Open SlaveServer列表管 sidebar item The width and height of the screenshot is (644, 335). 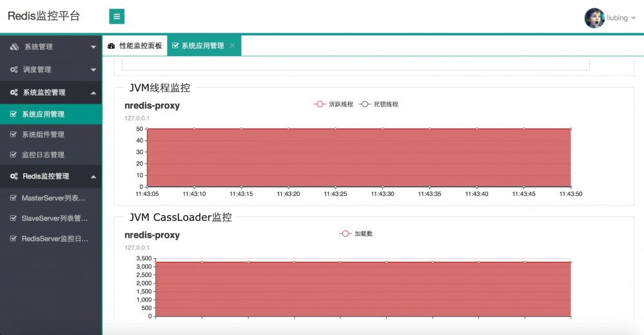coord(51,218)
